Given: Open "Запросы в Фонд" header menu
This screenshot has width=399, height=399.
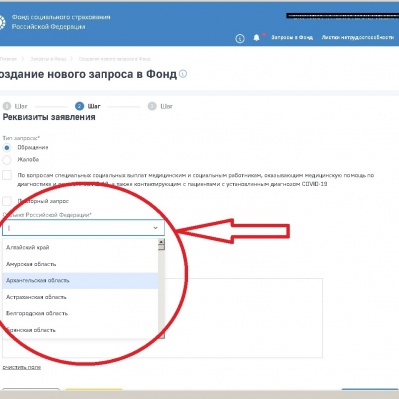Looking at the screenshot, I should click(x=292, y=37).
